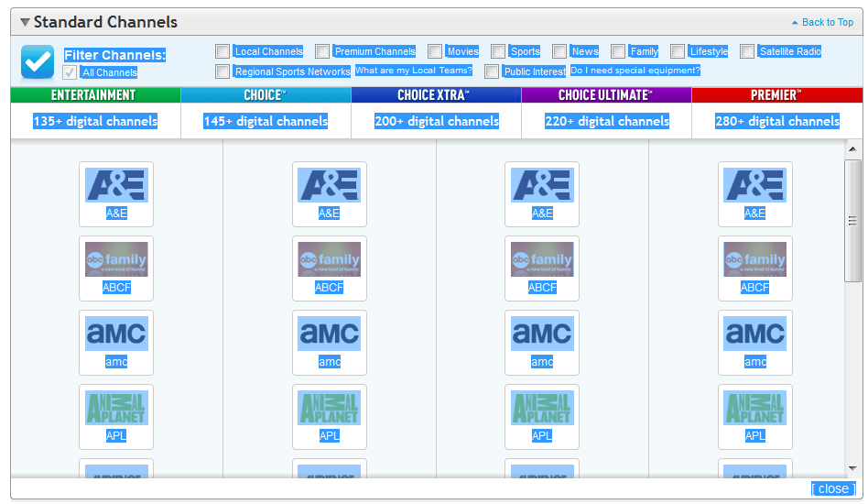Click the A&E logo in the second column
Viewport: 868px width, 504px height.
click(x=330, y=185)
